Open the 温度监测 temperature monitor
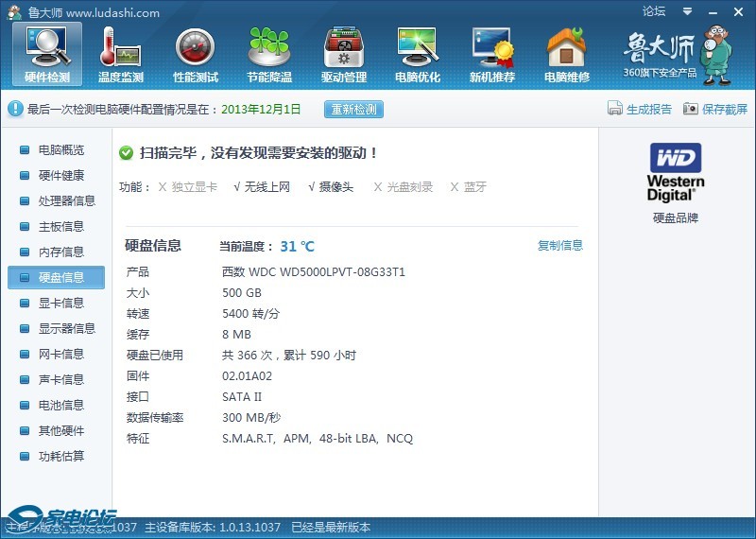Screen dimensions: 756x539 (121, 54)
